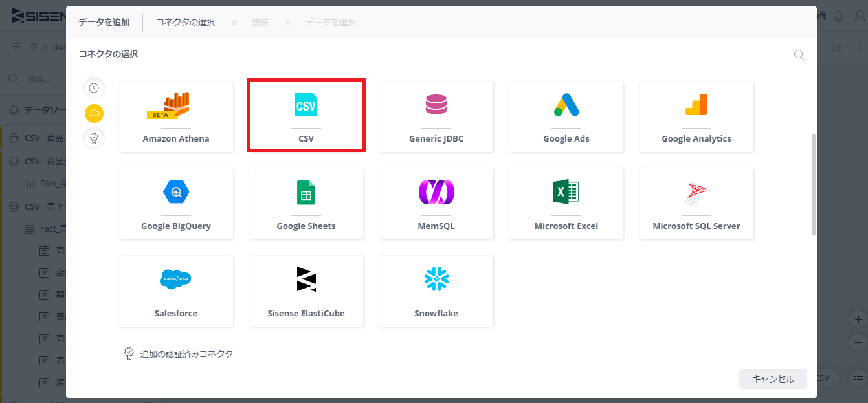Click the list icon at bottom right corner
868x403 pixels.
[x=858, y=378]
